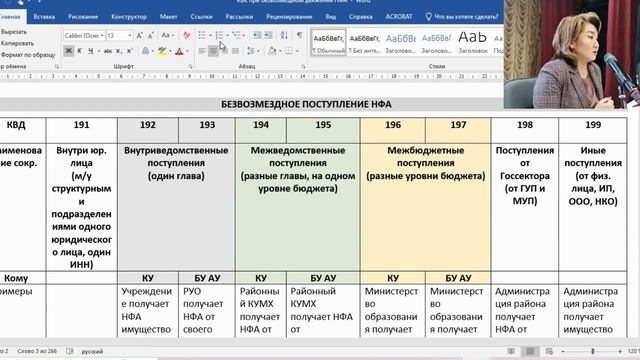The height and width of the screenshot is (360, 640).
Task: Zoom out with the minus button
Action: click(563, 351)
